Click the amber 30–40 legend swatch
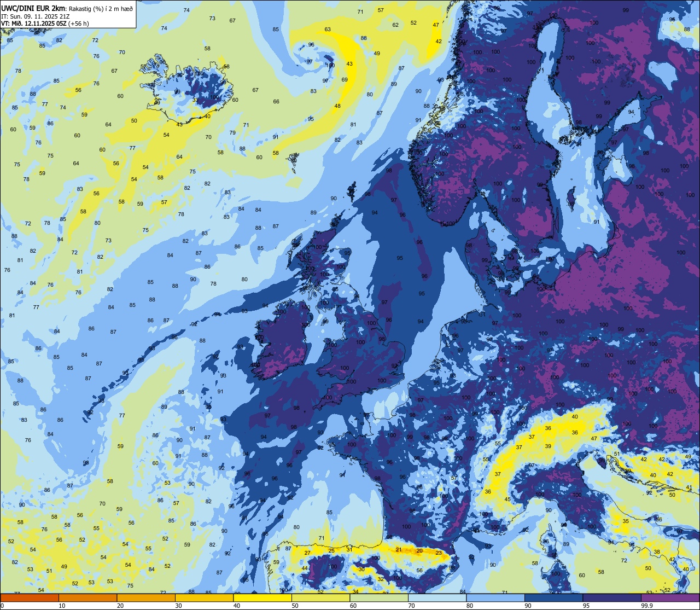Screen dimensions: 700x610 coord(204,597)
